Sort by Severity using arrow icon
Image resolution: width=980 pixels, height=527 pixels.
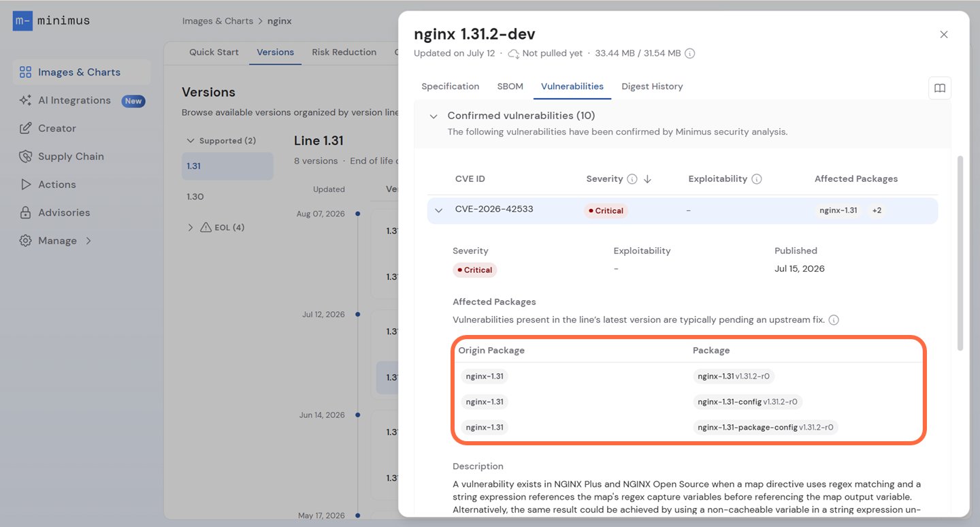[x=648, y=179]
